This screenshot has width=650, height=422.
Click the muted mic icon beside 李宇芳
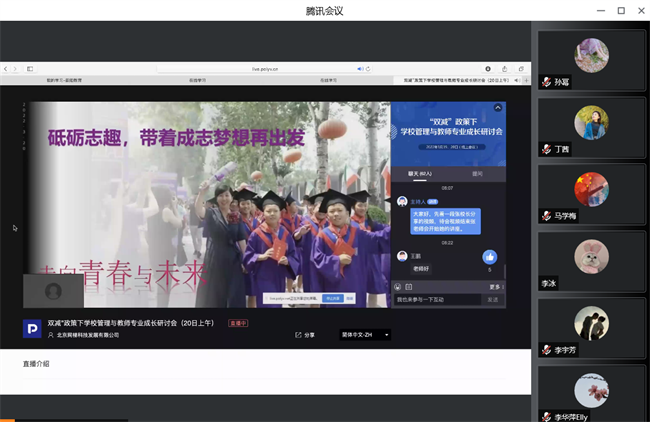pos(546,350)
